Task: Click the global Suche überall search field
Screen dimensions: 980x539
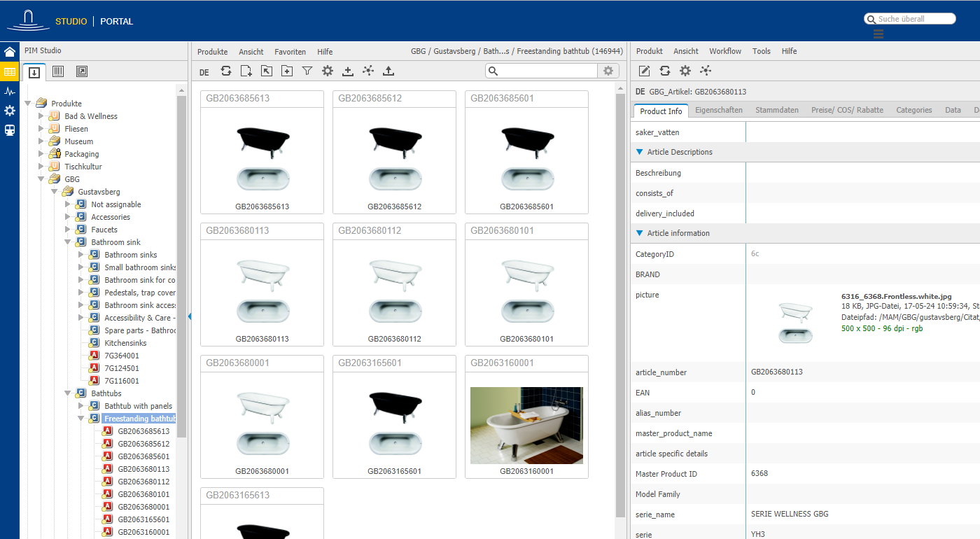Action: [910, 19]
